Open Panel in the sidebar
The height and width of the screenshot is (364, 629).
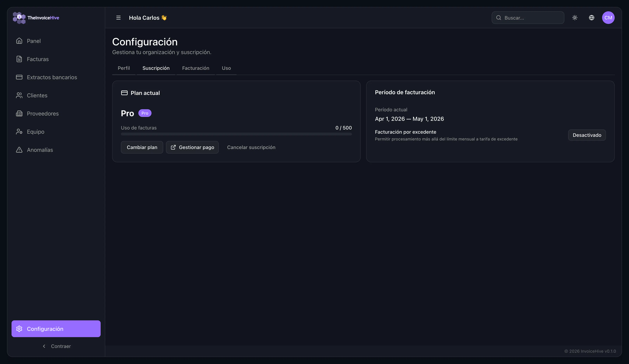pos(56,41)
